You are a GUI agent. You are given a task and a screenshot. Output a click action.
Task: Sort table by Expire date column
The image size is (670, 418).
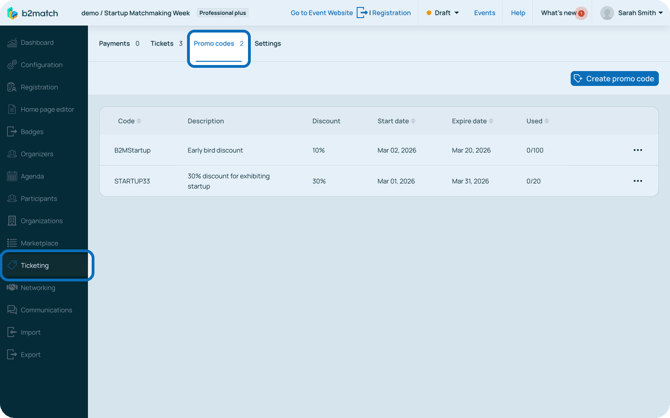[x=472, y=121]
